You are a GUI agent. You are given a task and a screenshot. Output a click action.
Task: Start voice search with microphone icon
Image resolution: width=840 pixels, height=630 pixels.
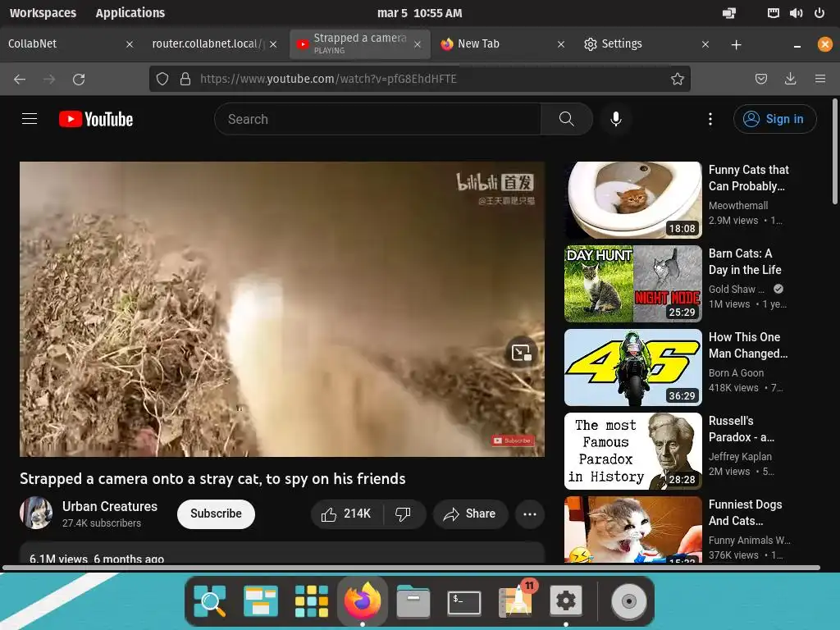(616, 119)
